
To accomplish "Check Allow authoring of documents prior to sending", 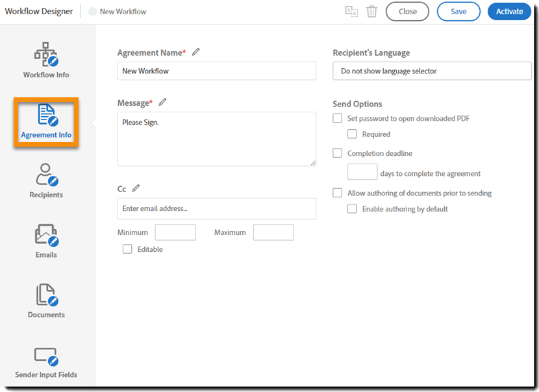I will 337,193.
